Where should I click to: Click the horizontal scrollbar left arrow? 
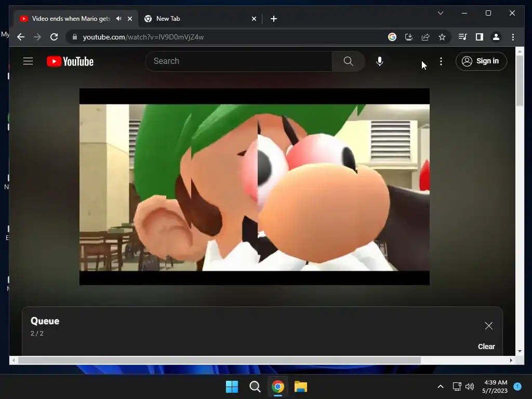tap(14, 361)
